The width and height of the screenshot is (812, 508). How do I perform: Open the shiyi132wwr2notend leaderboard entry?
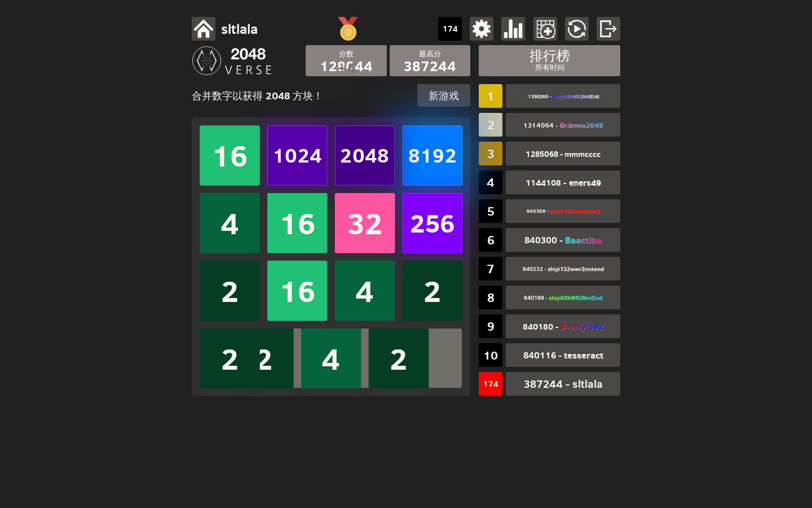(563, 269)
